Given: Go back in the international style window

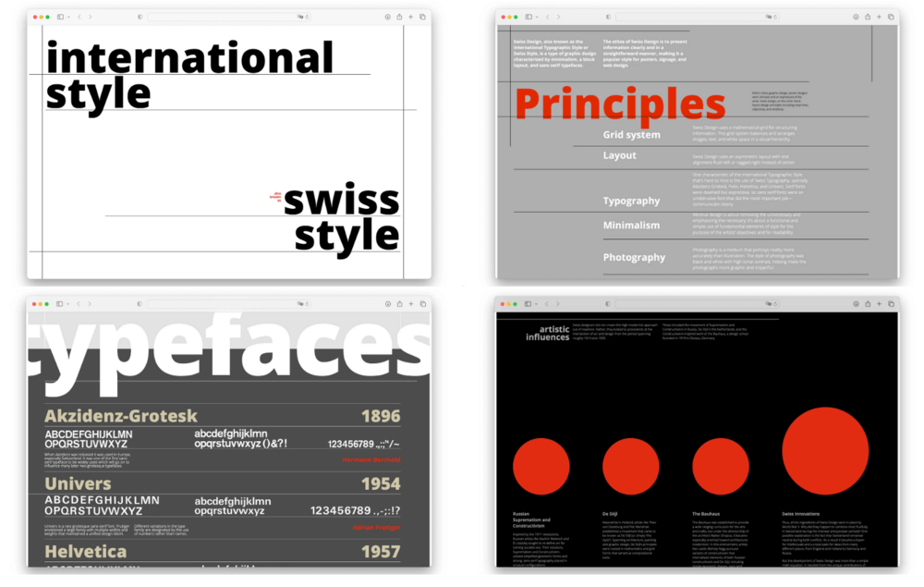Looking at the screenshot, I should pos(79,17).
